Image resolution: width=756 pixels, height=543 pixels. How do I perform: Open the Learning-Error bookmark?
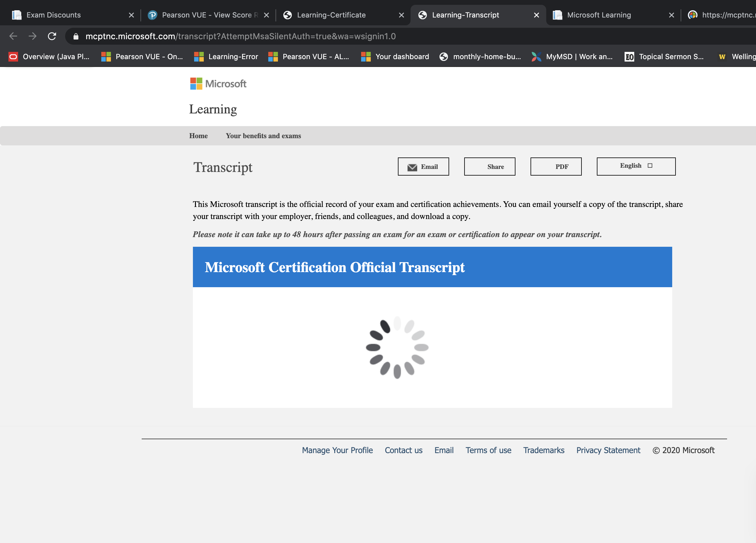[x=226, y=57]
